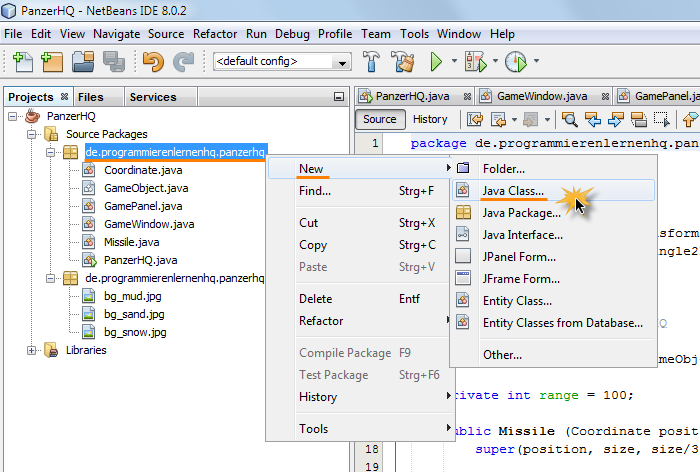Close the PanzerHQ.java editor tab
Viewport: 700px width, 472px height.
click(467, 96)
